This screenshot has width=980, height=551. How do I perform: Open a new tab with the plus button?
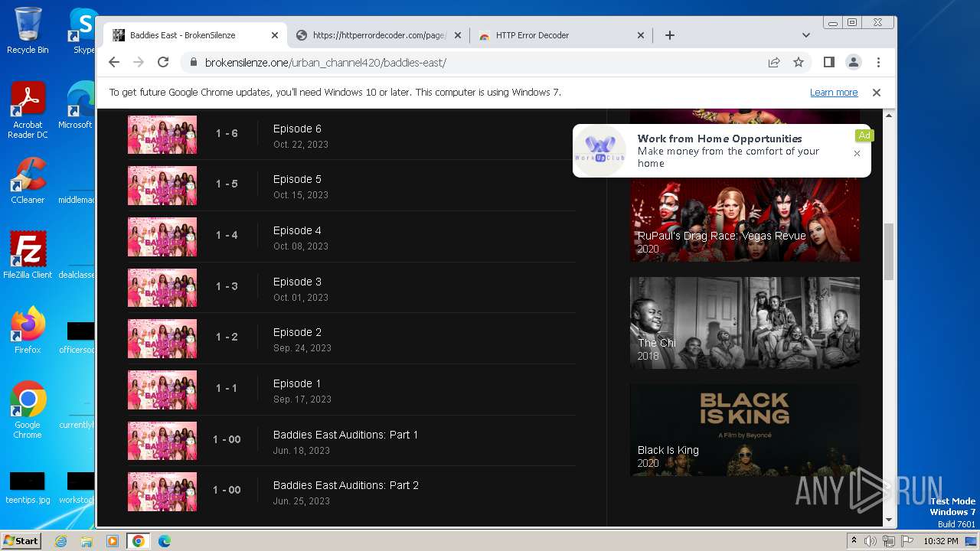pos(670,35)
